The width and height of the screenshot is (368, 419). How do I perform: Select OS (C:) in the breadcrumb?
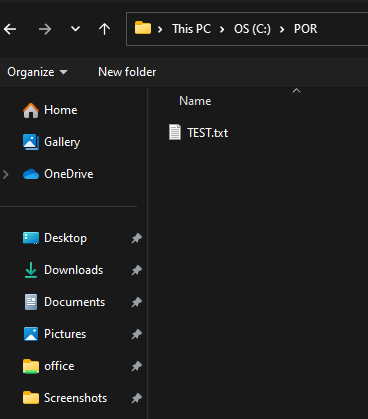tap(252, 29)
